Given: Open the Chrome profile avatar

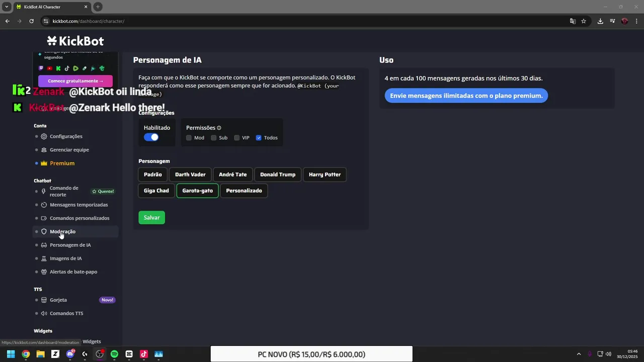Looking at the screenshot, I should pos(624,21).
